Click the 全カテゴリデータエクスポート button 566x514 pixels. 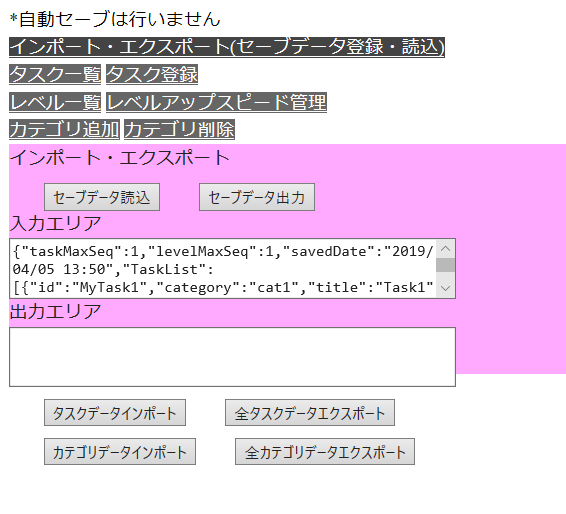pyautogui.click(x=325, y=452)
